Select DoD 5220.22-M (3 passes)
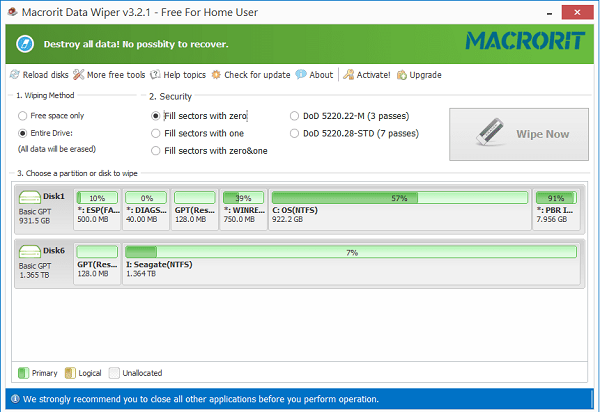Viewport: 600px width, 412px height. click(x=349, y=116)
